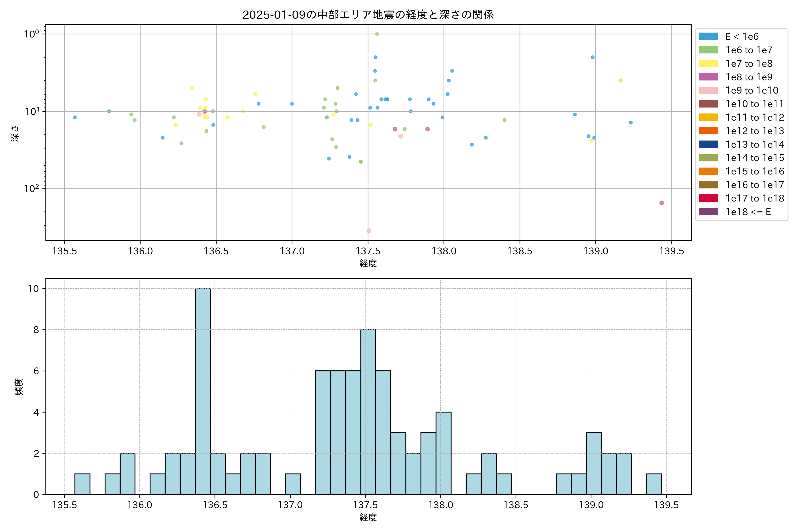Click the 1e15 to 1e16 legend label
The width and height of the screenshot is (798, 532).
click(x=755, y=171)
